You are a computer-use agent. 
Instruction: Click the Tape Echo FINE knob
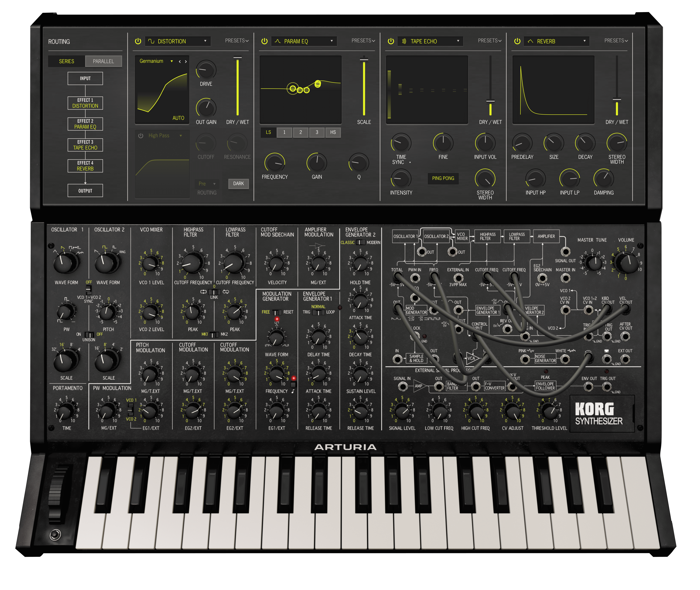click(x=443, y=143)
